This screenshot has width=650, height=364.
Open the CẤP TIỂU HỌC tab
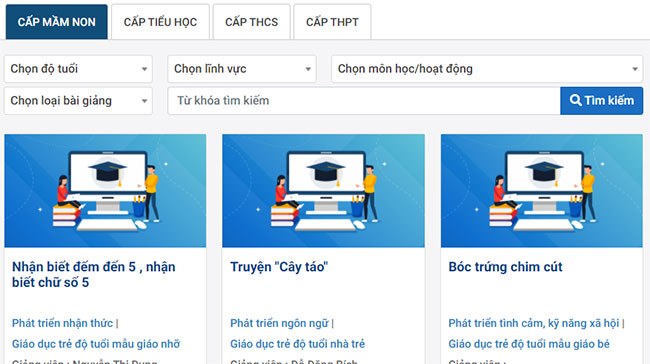(x=160, y=22)
